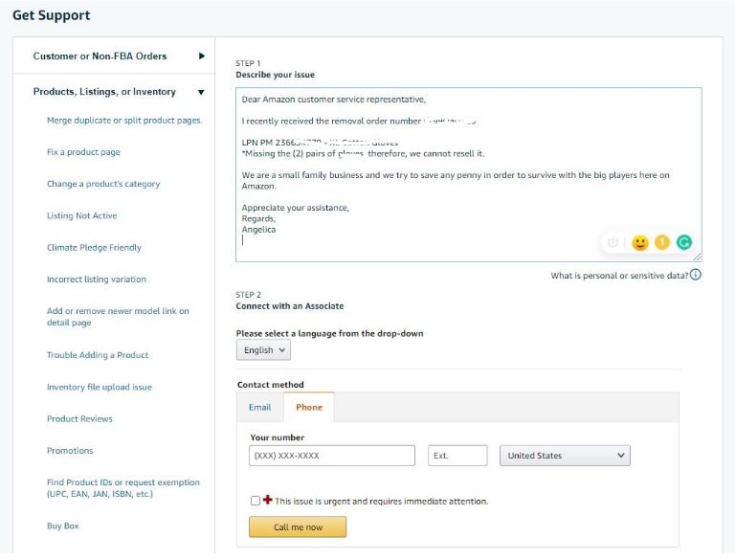Open the Buy Box help topic
Viewport: 735px width, 560px height.
click(63, 526)
